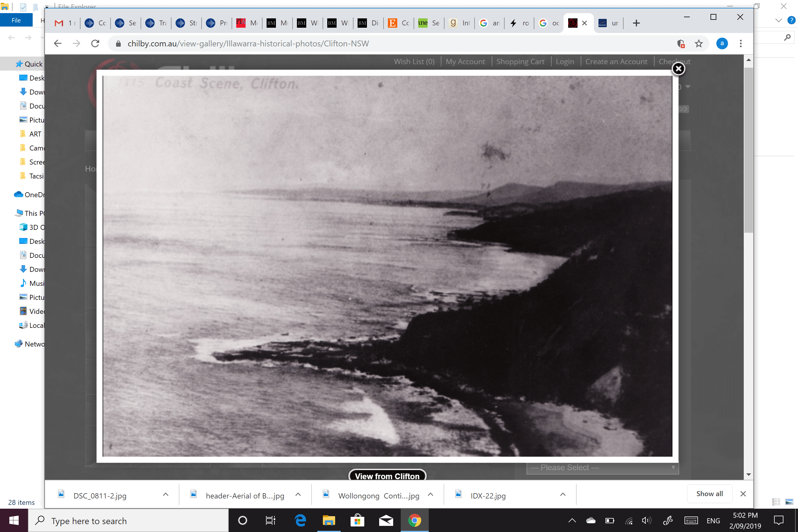Image resolution: width=798 pixels, height=532 pixels.
Task: Go back to previous page
Action: coord(58,43)
